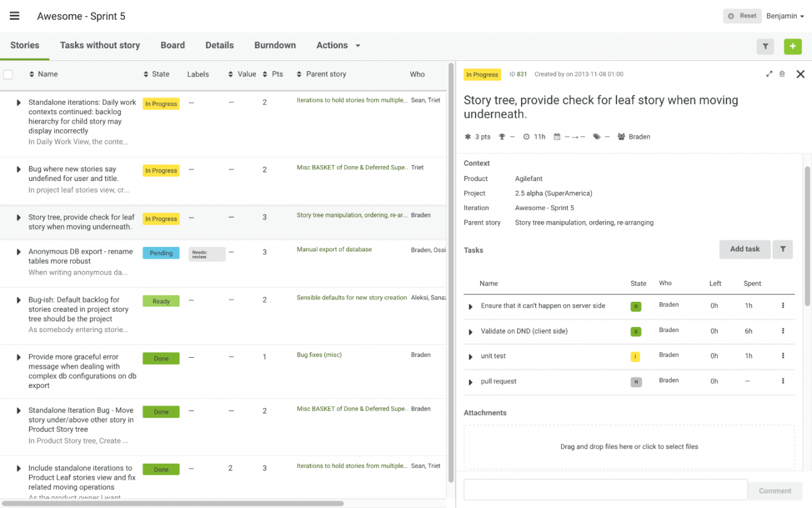Click the comment input field
812x508 pixels.
click(x=605, y=490)
